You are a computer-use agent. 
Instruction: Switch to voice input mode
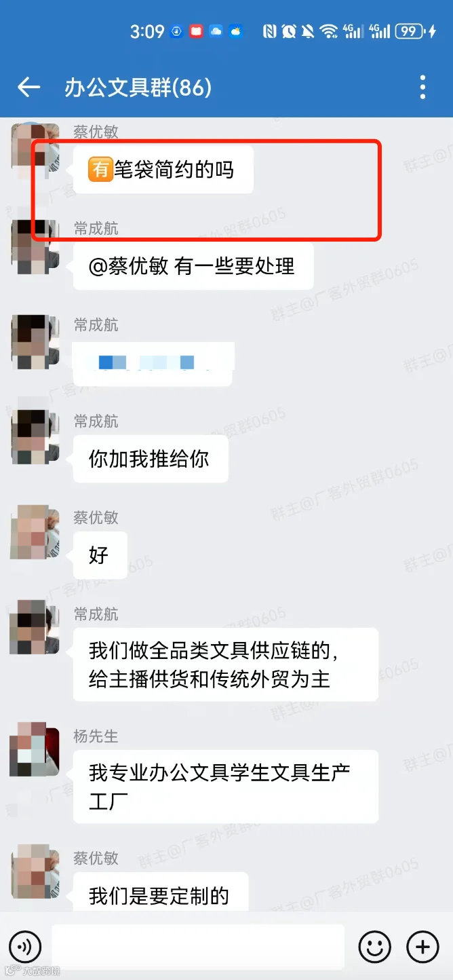tap(25, 946)
